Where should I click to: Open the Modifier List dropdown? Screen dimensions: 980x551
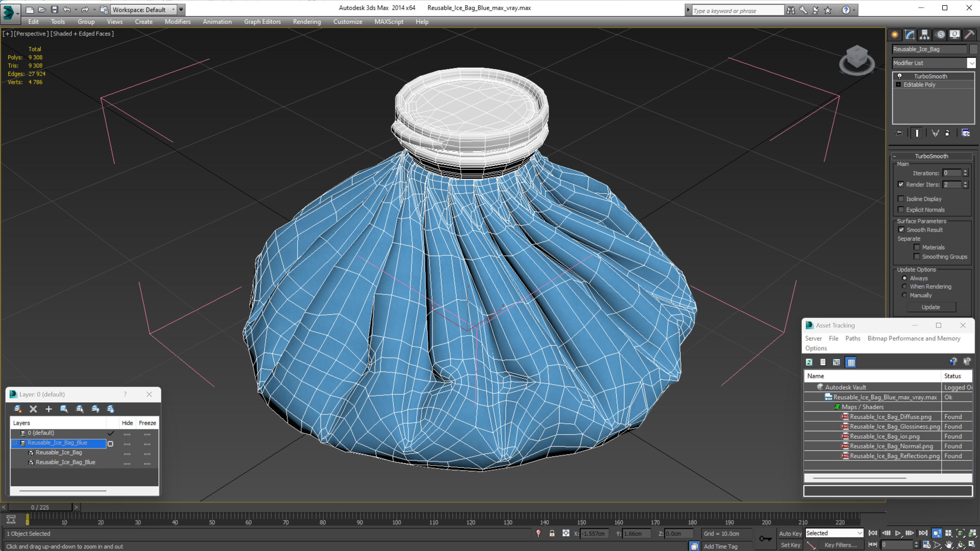pos(972,63)
